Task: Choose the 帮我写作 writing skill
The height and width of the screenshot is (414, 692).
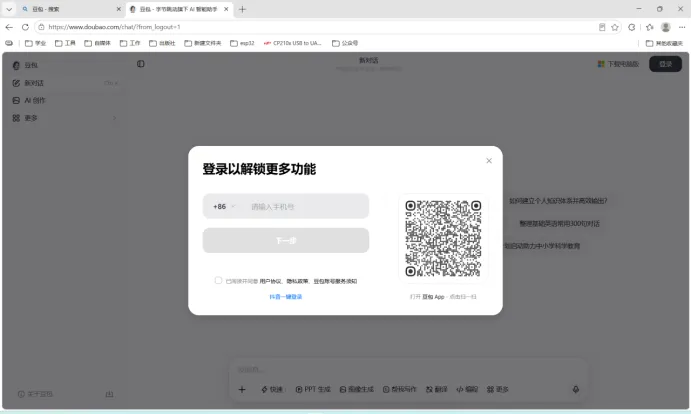Action: pyautogui.click(x=400, y=389)
